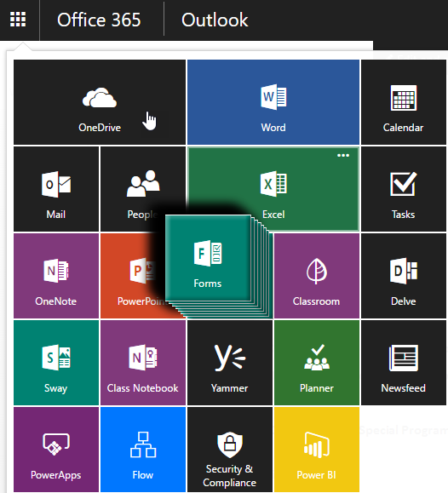The height and width of the screenshot is (493, 448).
Task: Launch the PowerApps tile
Action: point(56,450)
